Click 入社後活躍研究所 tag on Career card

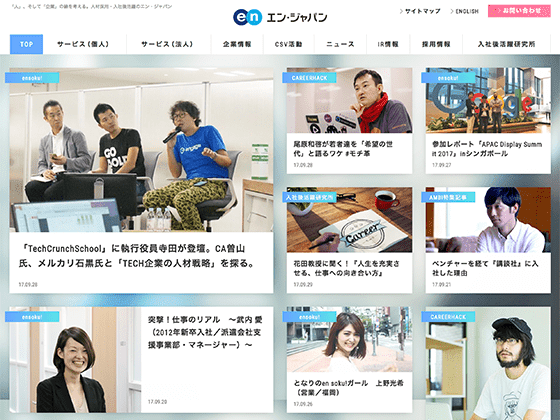309,197
